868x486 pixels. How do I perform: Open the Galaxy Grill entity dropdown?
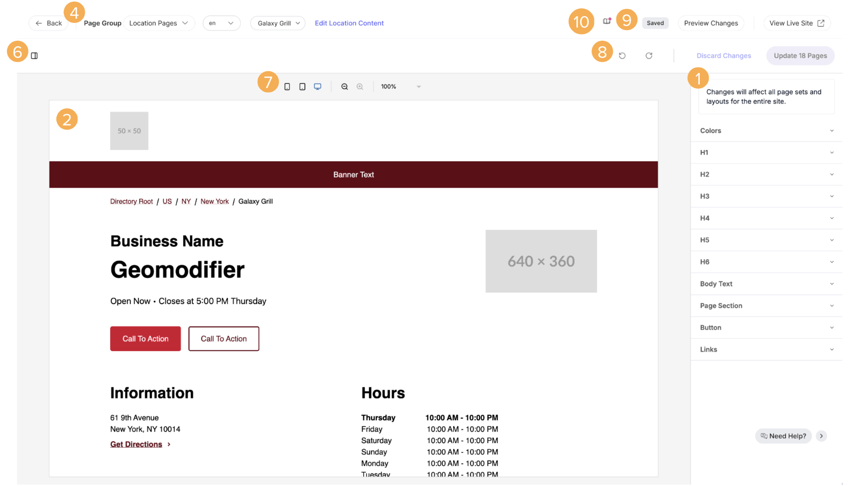pos(278,23)
